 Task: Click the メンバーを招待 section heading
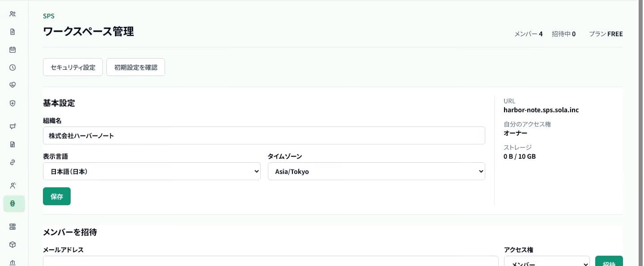pos(70,232)
